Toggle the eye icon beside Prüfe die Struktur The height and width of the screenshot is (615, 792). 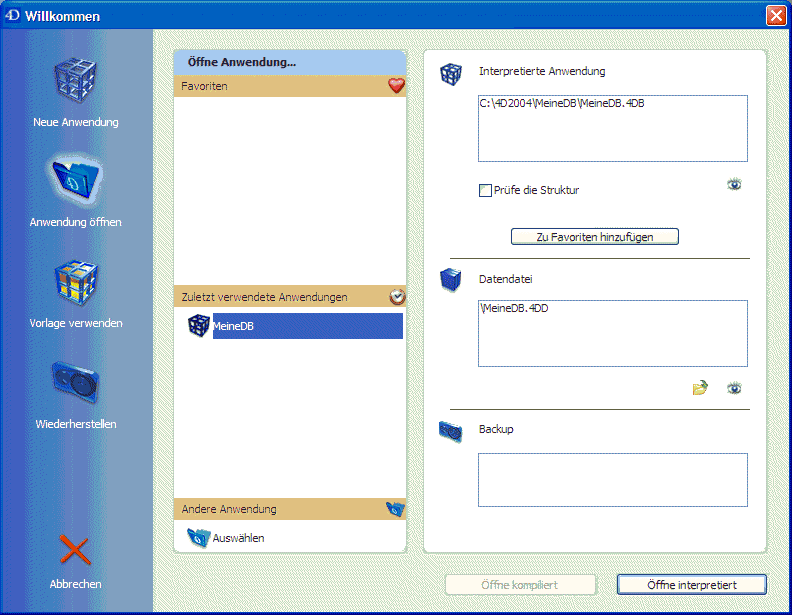734,185
